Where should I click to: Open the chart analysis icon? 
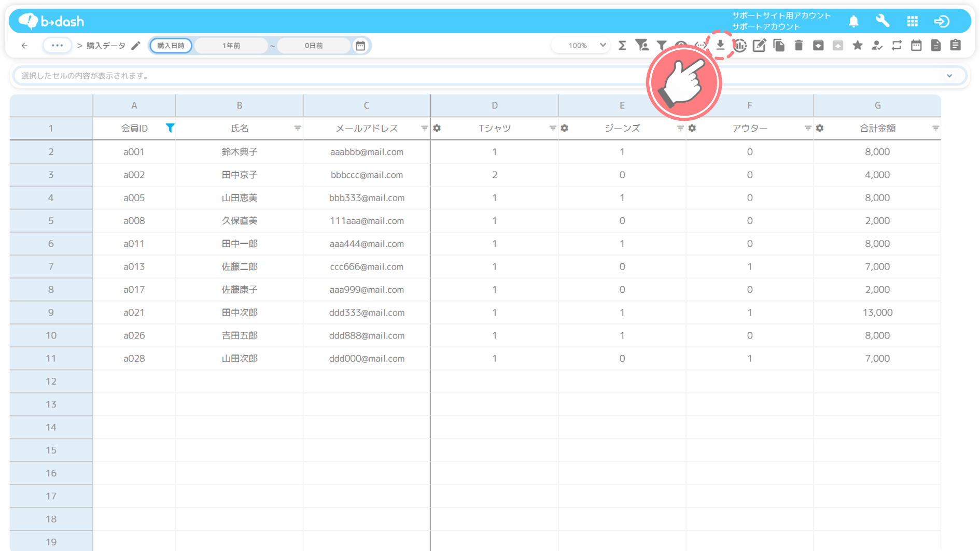[740, 46]
